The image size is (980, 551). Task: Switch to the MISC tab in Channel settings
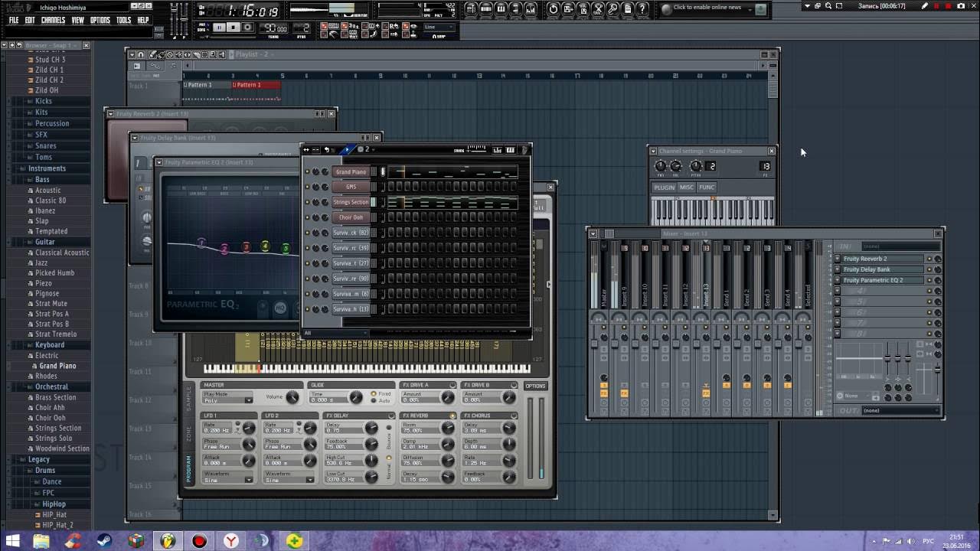click(686, 187)
